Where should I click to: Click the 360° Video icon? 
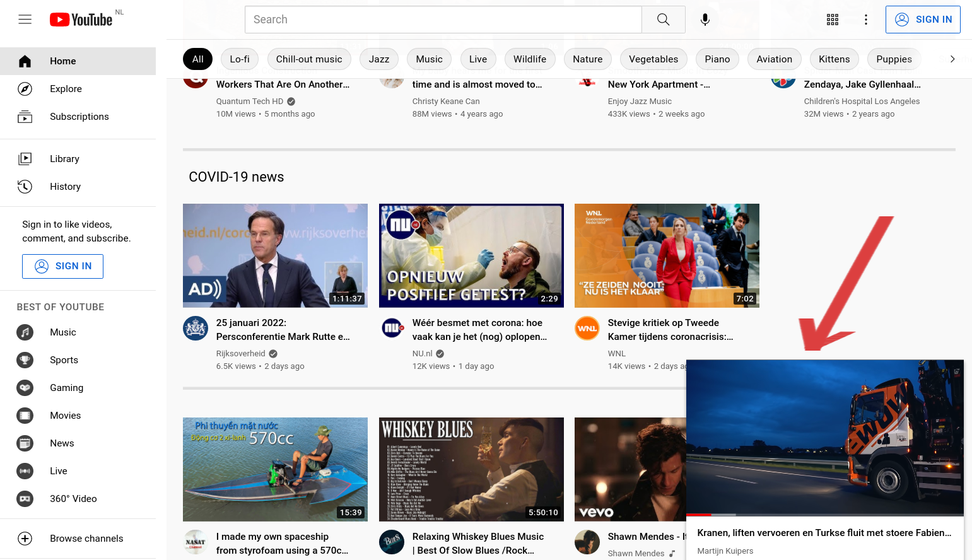25,499
